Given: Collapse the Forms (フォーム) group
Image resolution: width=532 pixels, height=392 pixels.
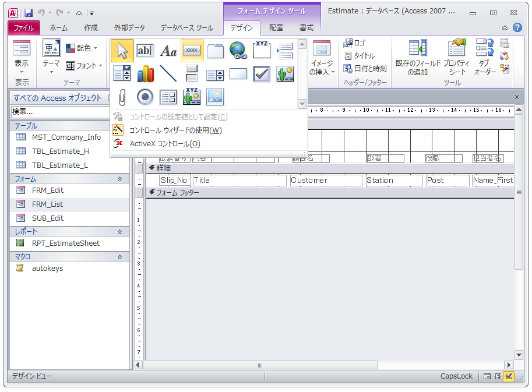Looking at the screenshot, I should [x=120, y=179].
